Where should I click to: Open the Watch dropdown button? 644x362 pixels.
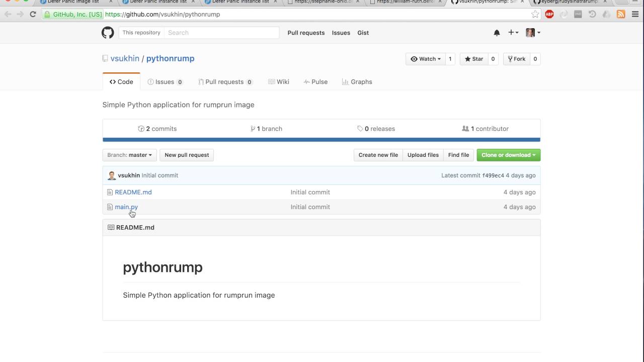426,59
